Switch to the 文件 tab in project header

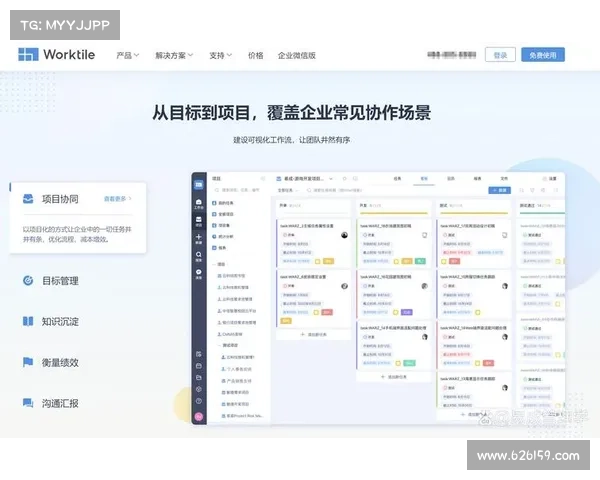(x=504, y=179)
